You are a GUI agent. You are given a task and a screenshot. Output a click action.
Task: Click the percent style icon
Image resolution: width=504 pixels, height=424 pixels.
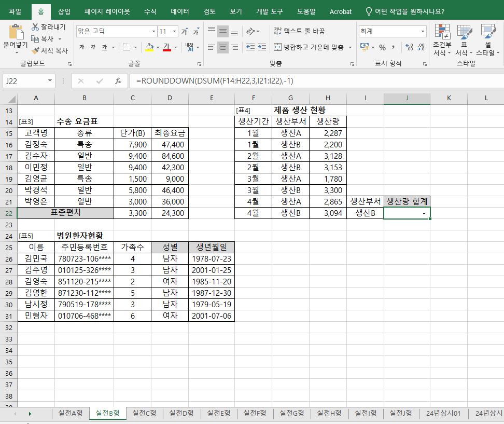point(382,48)
